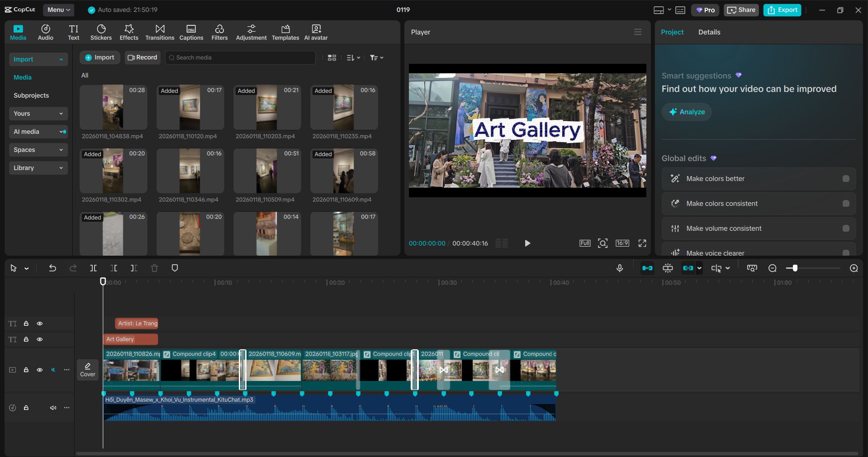Viewport: 868px width, 457px height.
Task: Expand the Library section in sidebar
Action: tap(38, 168)
